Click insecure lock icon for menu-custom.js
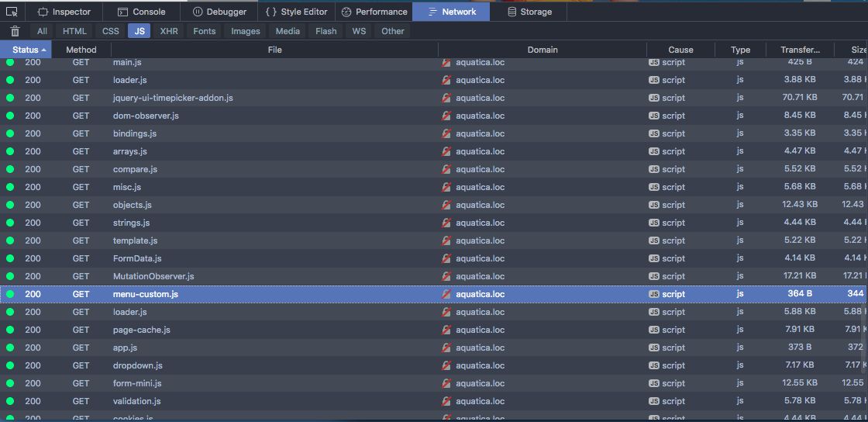This screenshot has width=868, height=422. [446, 294]
